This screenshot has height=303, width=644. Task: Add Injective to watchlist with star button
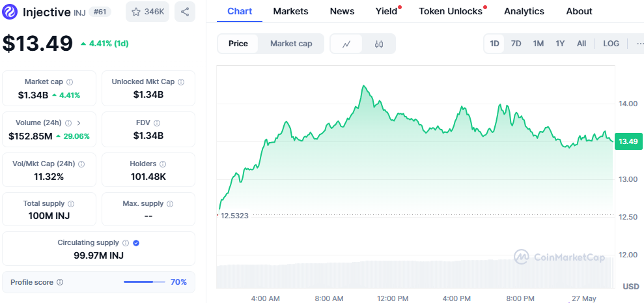pos(148,12)
